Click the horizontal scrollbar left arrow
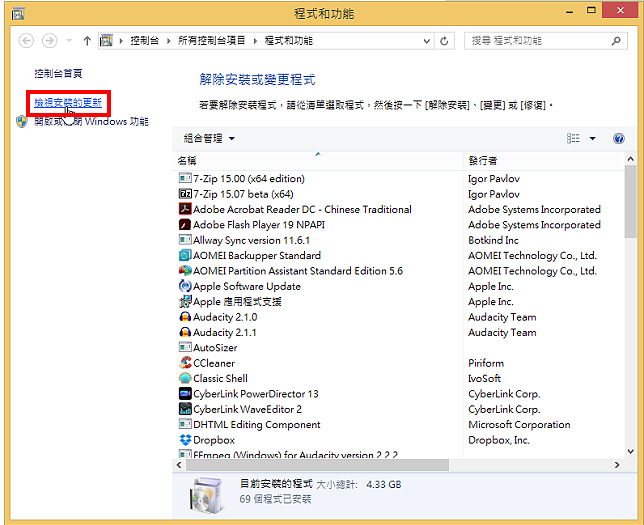Screen dimensions: 644x525 (x=179, y=465)
